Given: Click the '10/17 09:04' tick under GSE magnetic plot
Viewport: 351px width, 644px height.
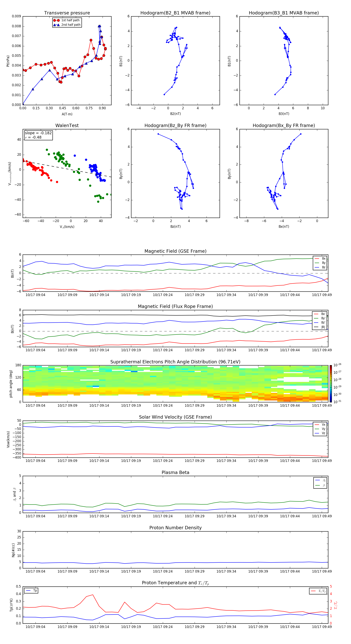Looking at the screenshot, I should click(x=35, y=295).
